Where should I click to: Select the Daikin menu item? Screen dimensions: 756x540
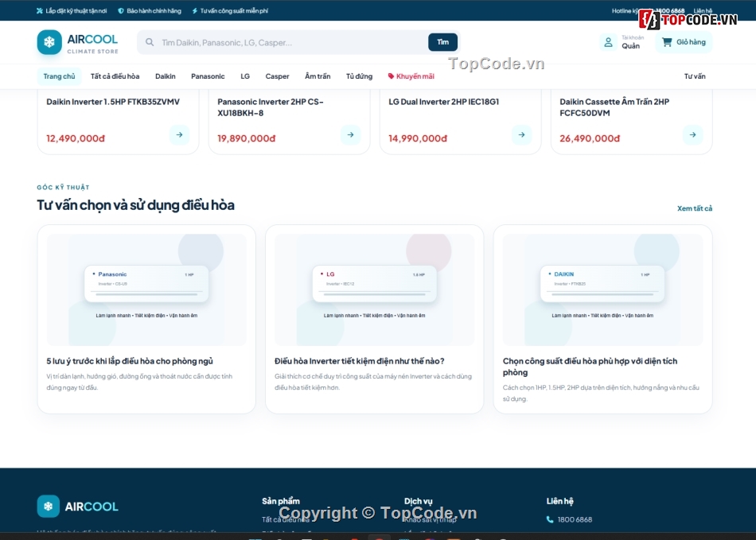point(166,76)
